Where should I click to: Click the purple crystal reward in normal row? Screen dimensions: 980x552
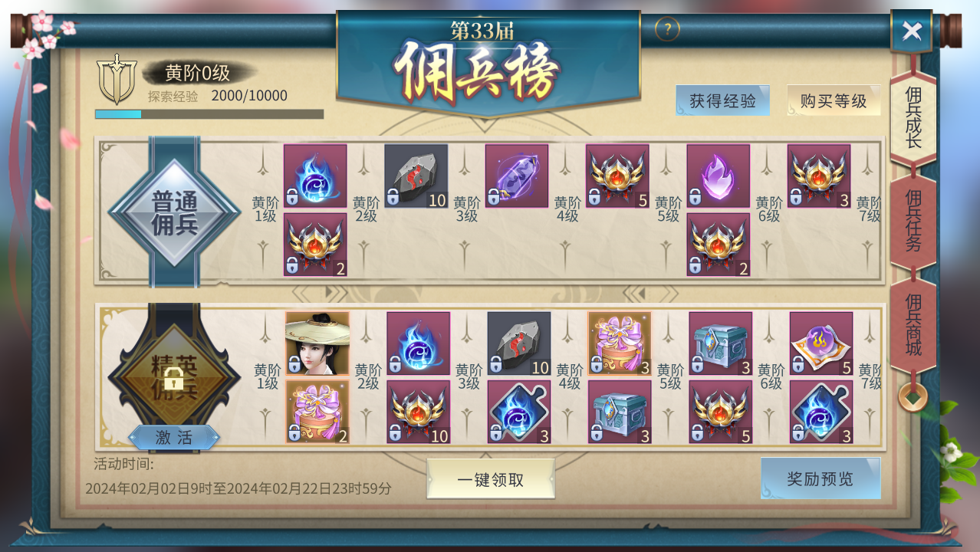[517, 176]
